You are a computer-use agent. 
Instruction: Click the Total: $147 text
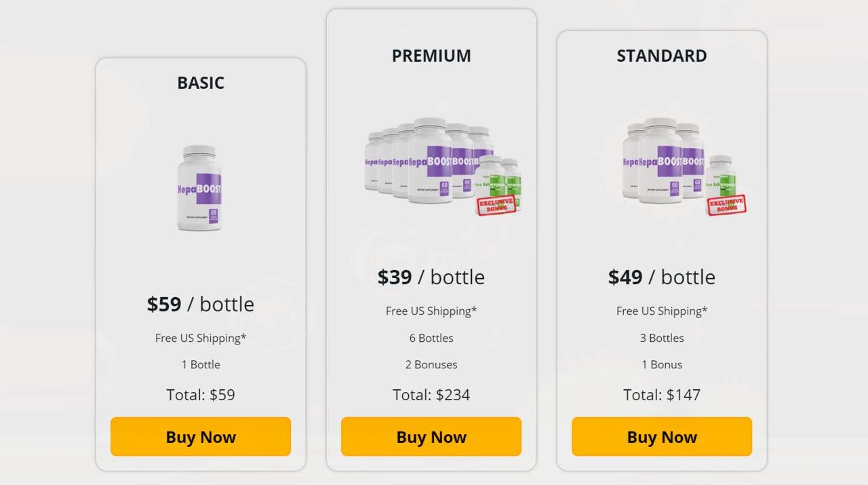pyautogui.click(x=662, y=395)
